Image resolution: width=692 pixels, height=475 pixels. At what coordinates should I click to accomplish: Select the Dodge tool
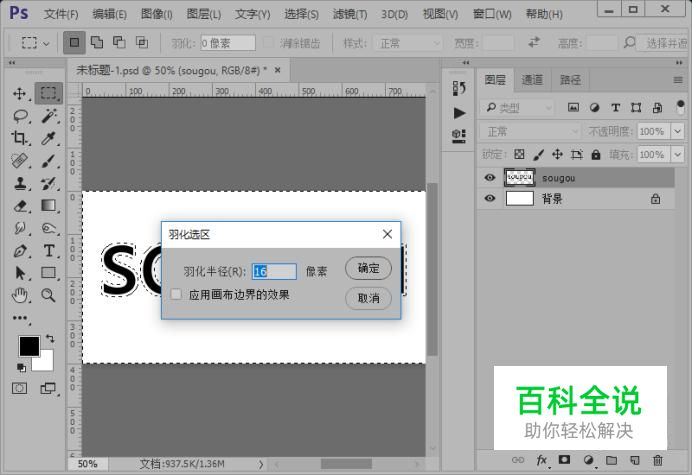point(49,228)
